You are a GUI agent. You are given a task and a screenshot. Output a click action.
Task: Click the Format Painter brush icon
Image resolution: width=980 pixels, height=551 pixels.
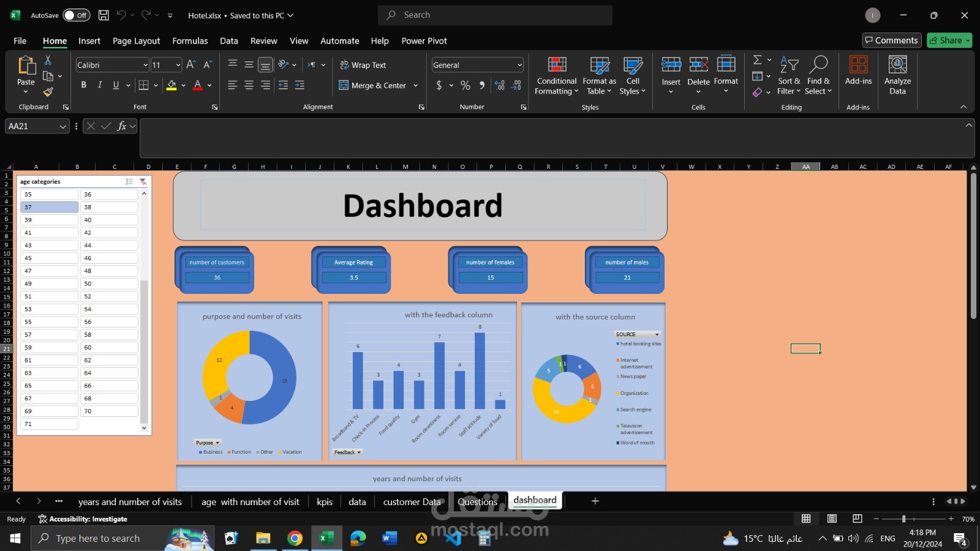[48, 92]
